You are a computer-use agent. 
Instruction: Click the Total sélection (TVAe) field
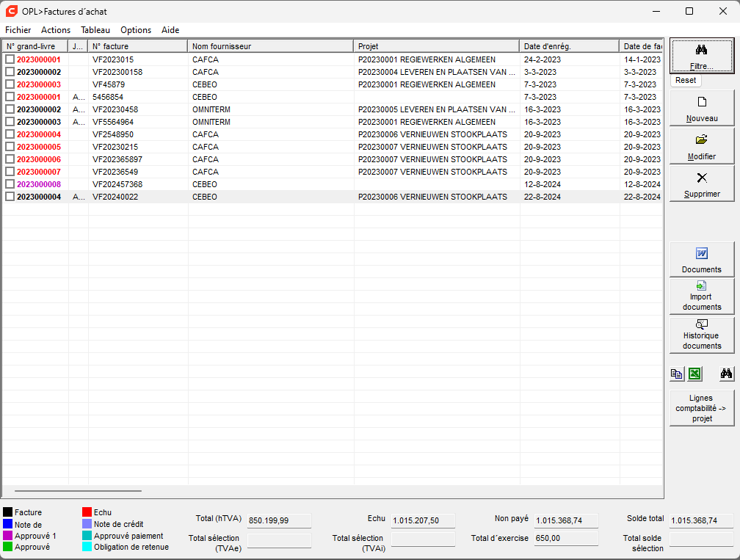pyautogui.click(x=280, y=541)
